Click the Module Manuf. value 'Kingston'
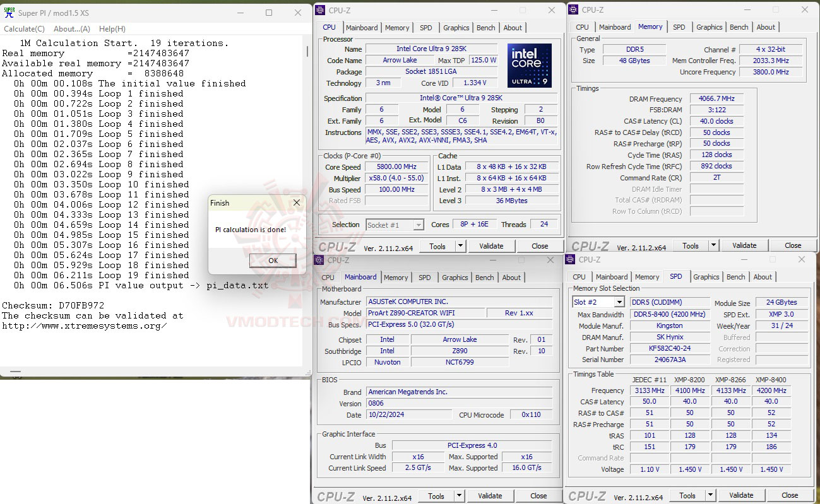The height and width of the screenshot is (504, 820). click(670, 325)
